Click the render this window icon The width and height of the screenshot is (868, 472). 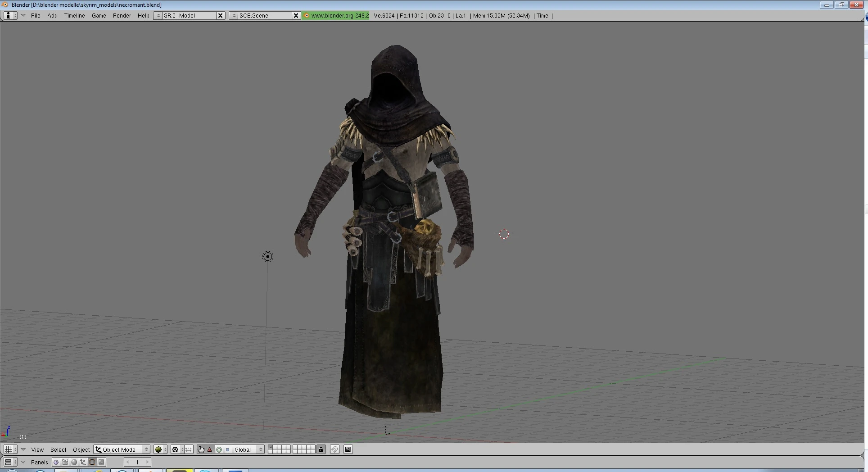coord(348,449)
